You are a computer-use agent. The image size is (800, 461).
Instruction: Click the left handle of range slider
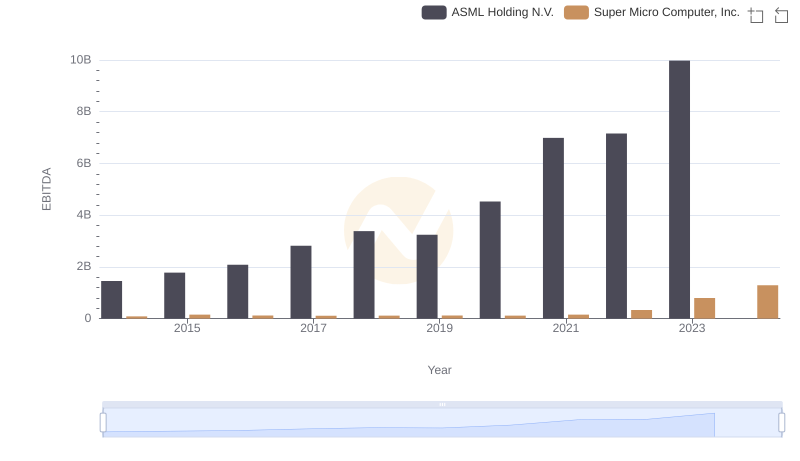click(x=103, y=423)
